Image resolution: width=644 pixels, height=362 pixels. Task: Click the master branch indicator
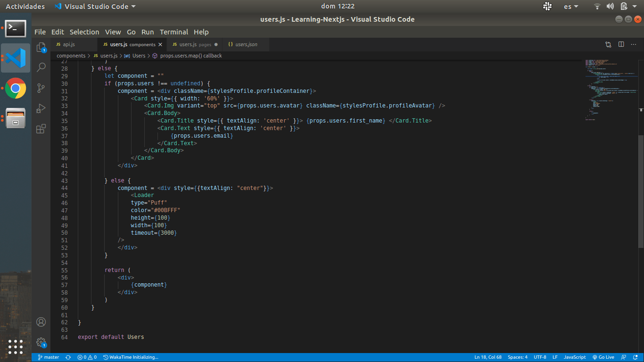pyautogui.click(x=49, y=357)
